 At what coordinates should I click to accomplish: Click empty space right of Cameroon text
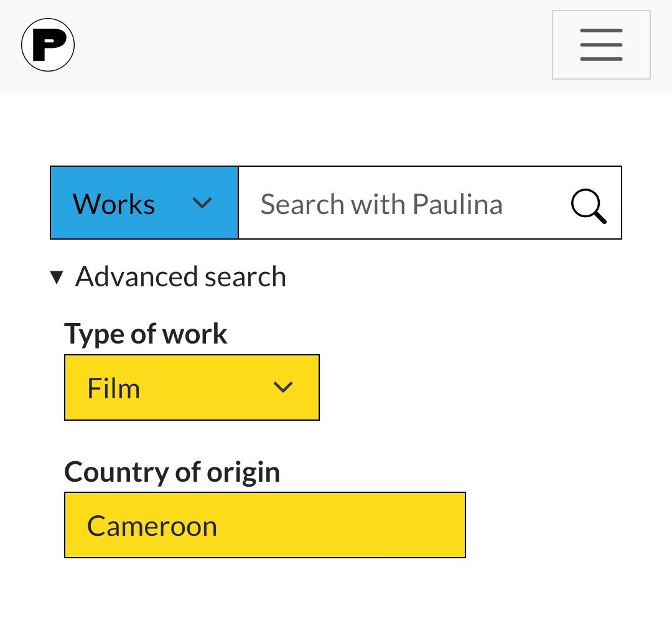348,525
